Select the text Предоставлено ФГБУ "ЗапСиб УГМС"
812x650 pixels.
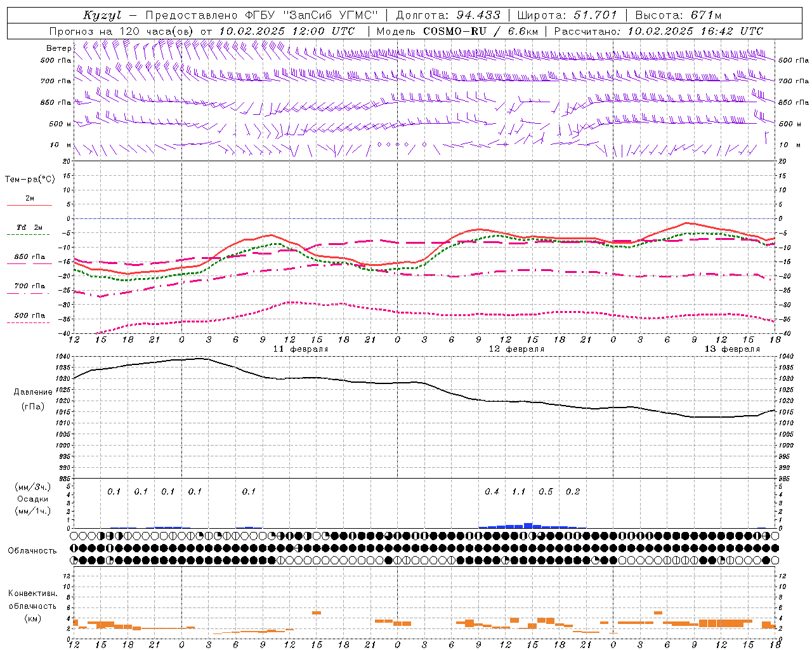(263, 15)
